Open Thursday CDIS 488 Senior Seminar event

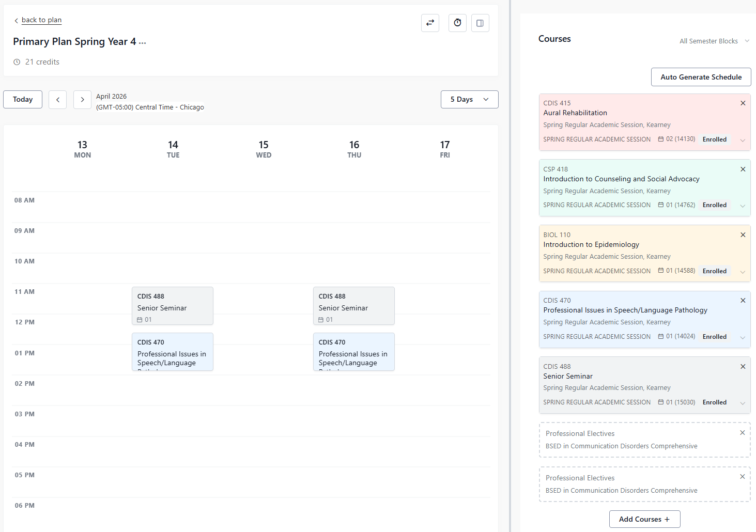354,306
